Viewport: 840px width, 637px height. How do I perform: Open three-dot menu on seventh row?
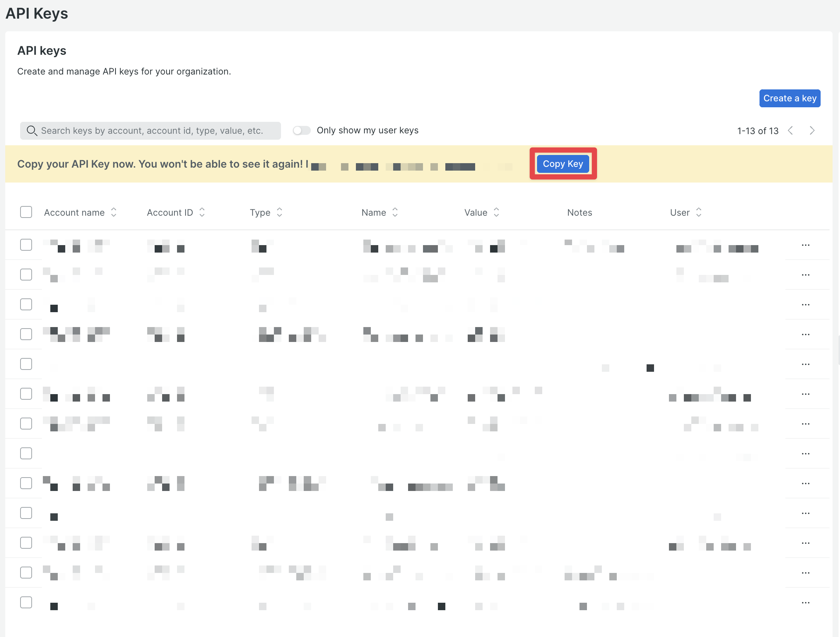pyautogui.click(x=805, y=424)
